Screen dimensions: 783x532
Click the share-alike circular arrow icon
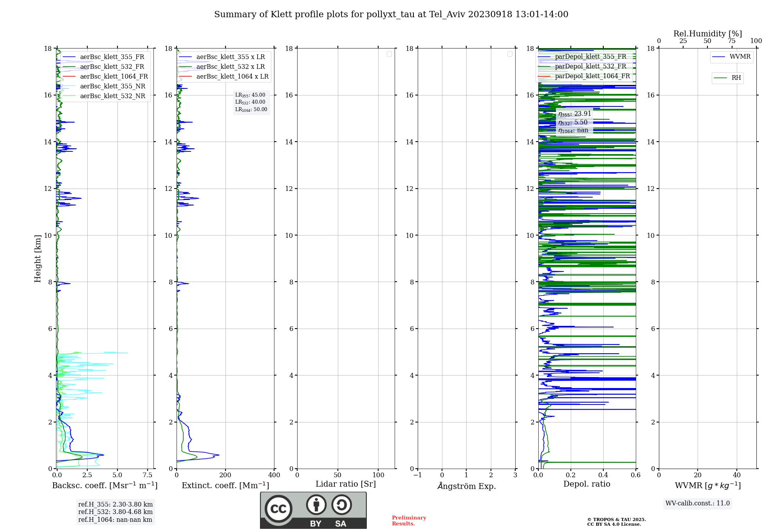pos(341,505)
